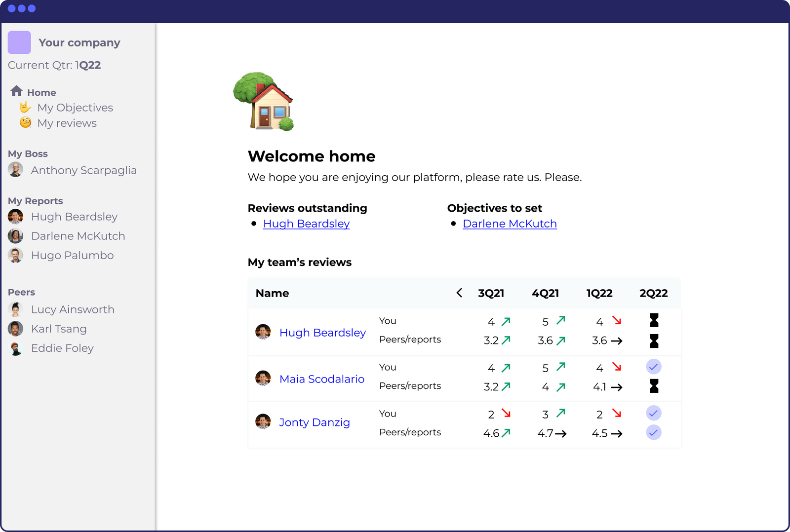The width and height of the screenshot is (790, 532).
Task: Open Hugh Beardsley from Reviews outstanding
Action: pyautogui.click(x=306, y=224)
